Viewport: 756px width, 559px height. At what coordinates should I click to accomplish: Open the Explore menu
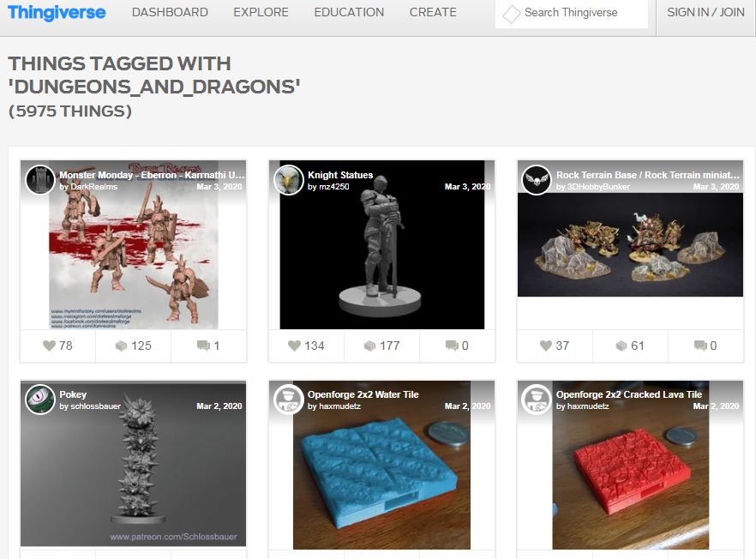tap(261, 13)
